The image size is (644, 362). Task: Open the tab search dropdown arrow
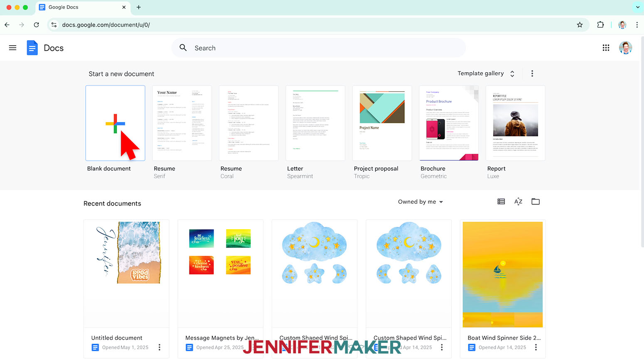(638, 7)
